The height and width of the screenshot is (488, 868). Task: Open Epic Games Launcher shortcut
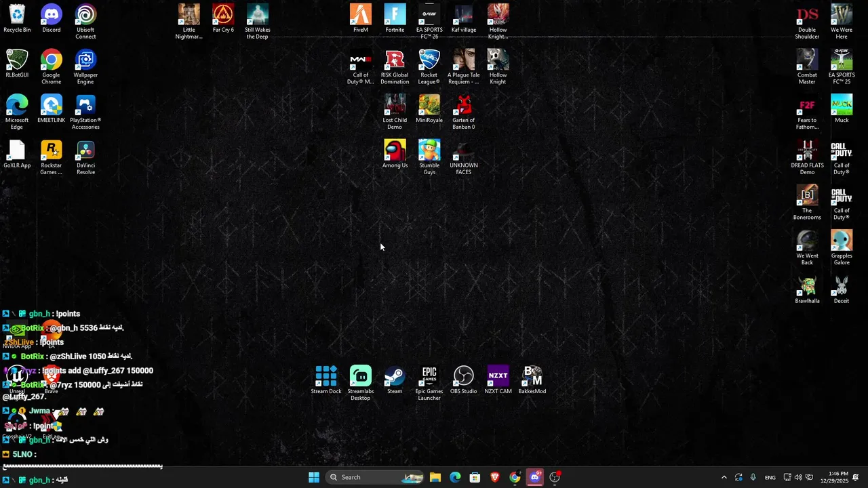(429, 383)
